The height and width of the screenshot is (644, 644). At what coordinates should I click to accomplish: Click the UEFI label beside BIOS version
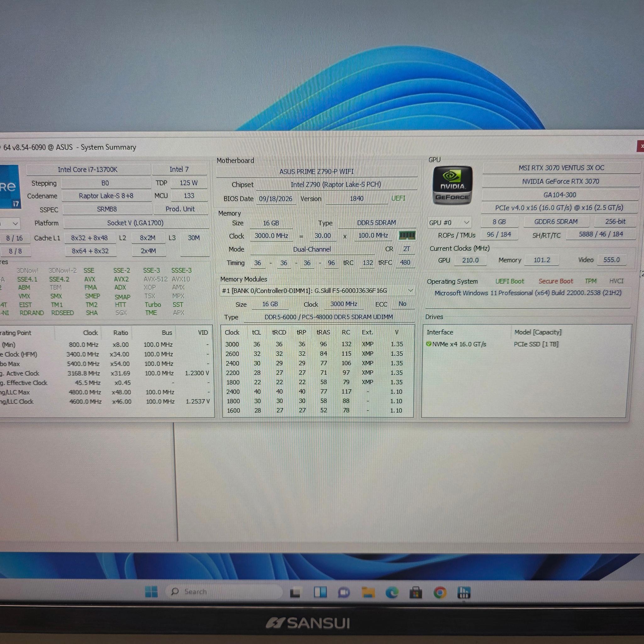(x=398, y=198)
